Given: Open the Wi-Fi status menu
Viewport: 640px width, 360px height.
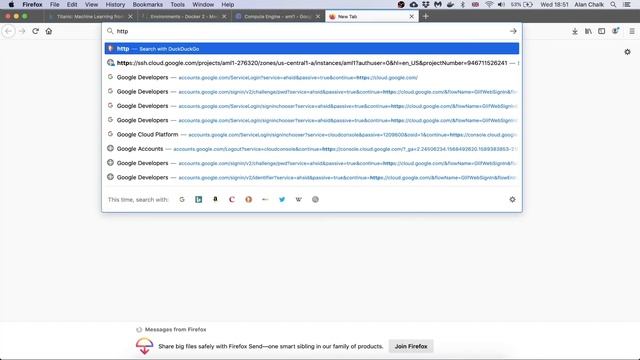Looking at the screenshot, I should pyautogui.click(x=489, y=4).
